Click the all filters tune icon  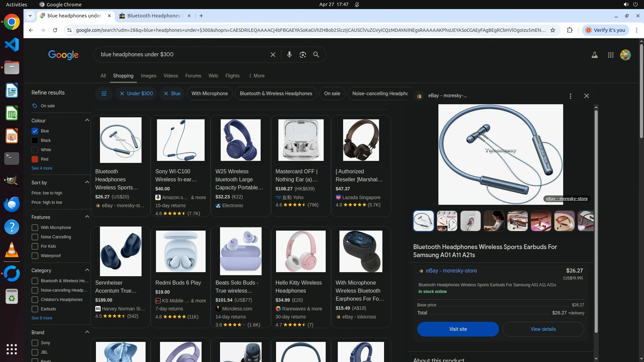coord(104,94)
